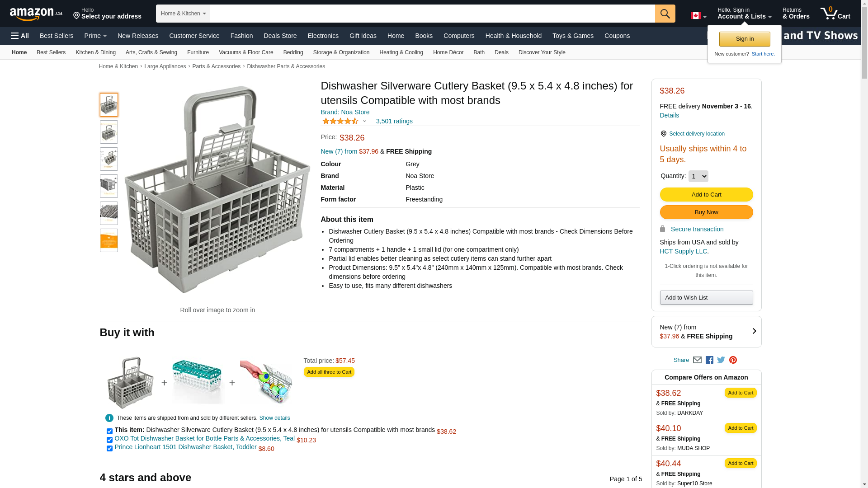Uncheck the OXO Tot Dishwasher Basket checkbox
This screenshot has height=488, width=868.
pos(109,440)
